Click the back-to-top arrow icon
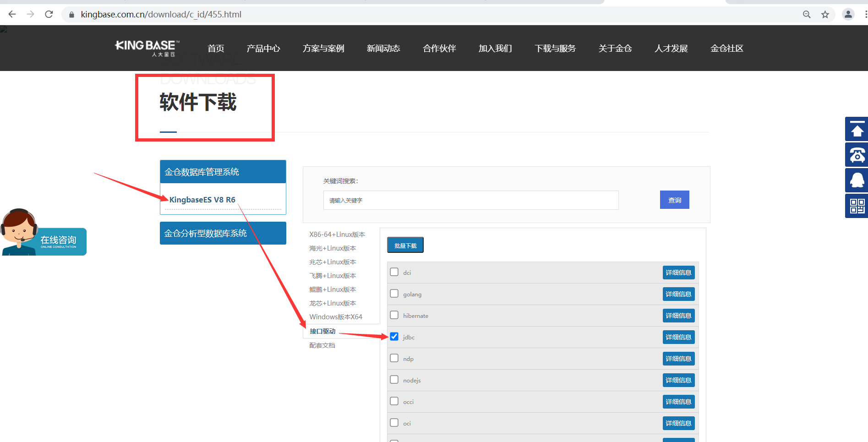Viewport: 868px width, 442px height. tap(856, 129)
